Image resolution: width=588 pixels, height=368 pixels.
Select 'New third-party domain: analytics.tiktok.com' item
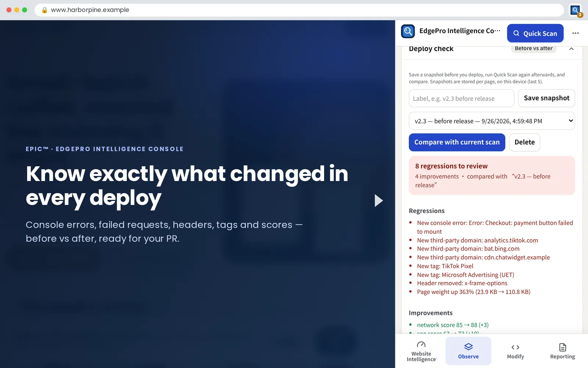[x=477, y=240]
